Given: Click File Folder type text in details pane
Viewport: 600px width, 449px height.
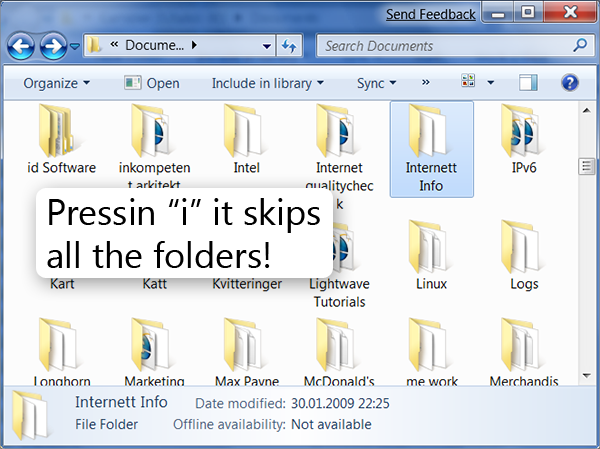Looking at the screenshot, I should pyautogui.click(x=106, y=425).
